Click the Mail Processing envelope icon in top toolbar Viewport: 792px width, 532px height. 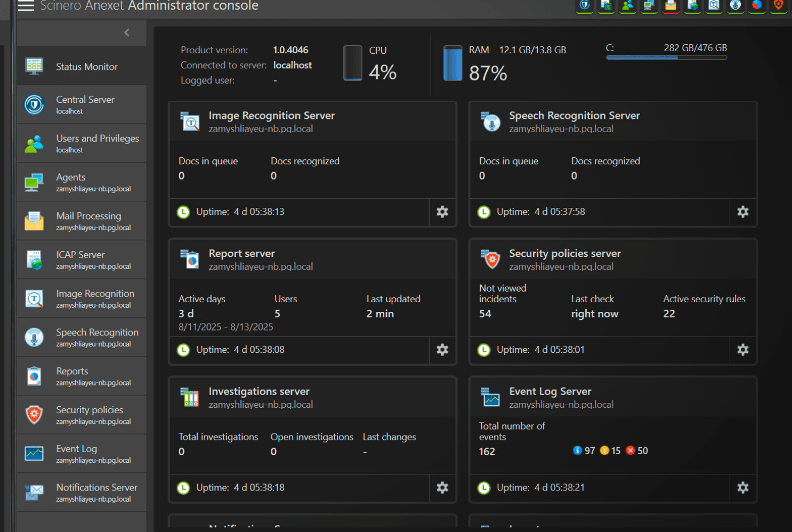pos(670,5)
